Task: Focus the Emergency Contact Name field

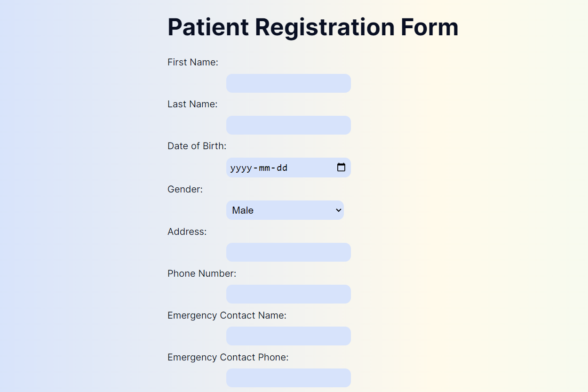Action: tap(288, 336)
